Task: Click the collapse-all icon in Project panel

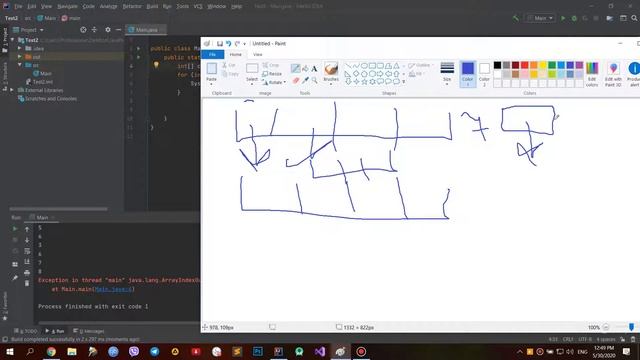Action: pos(94,30)
